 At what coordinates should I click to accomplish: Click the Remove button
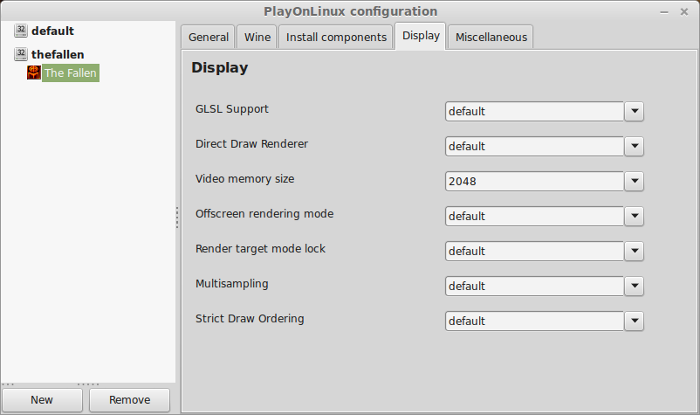click(129, 400)
